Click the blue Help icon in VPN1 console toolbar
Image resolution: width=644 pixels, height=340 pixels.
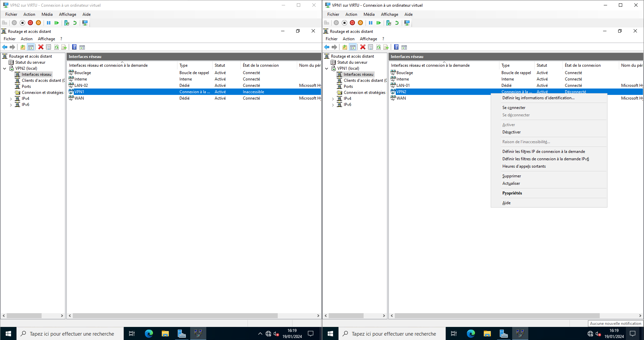(396, 47)
